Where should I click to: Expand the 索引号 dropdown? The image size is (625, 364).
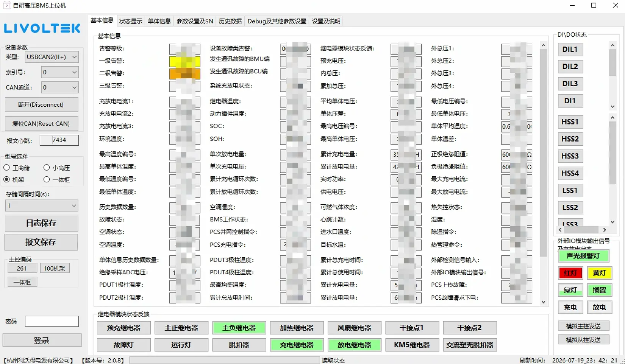point(59,72)
